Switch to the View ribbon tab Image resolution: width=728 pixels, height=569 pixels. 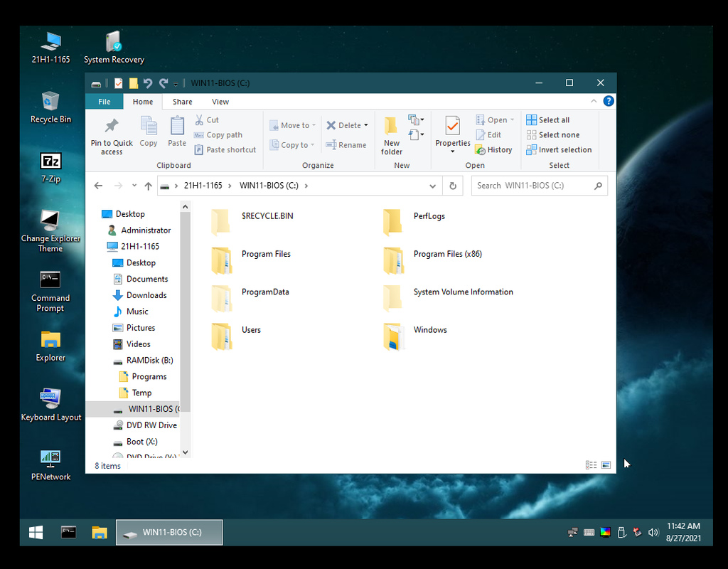220,102
